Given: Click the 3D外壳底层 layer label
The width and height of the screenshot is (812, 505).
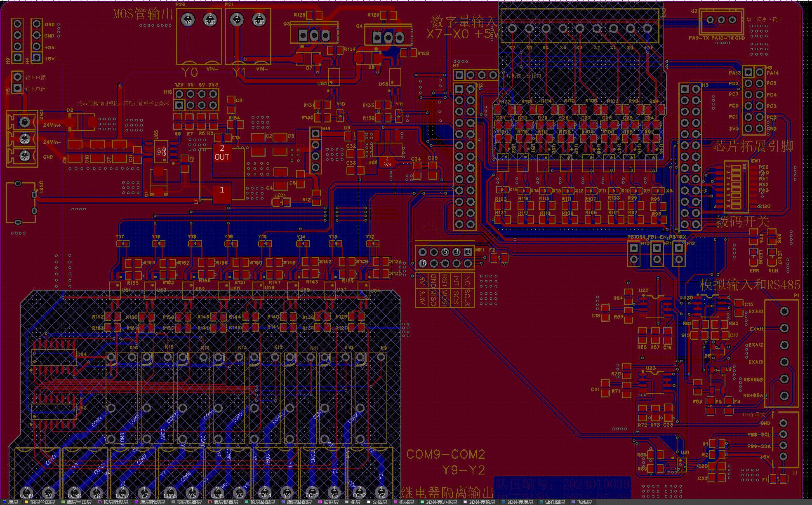Looking at the screenshot, I should (520, 502).
